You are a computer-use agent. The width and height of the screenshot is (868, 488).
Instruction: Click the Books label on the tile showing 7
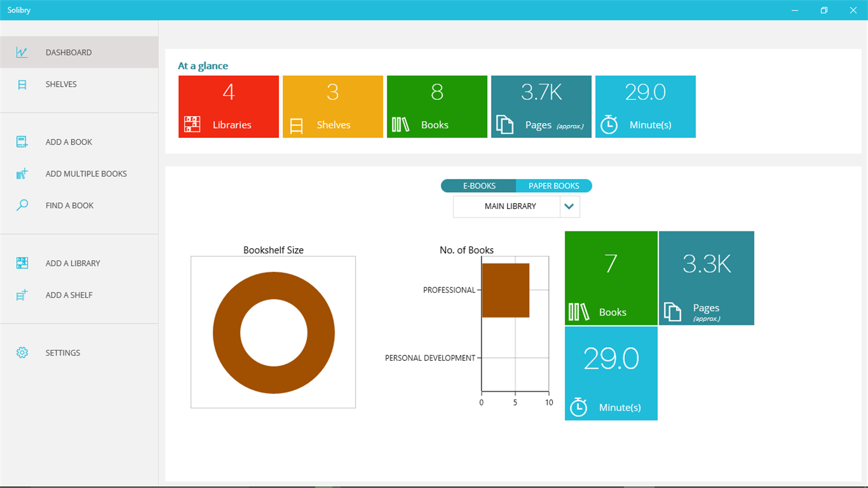coord(612,312)
